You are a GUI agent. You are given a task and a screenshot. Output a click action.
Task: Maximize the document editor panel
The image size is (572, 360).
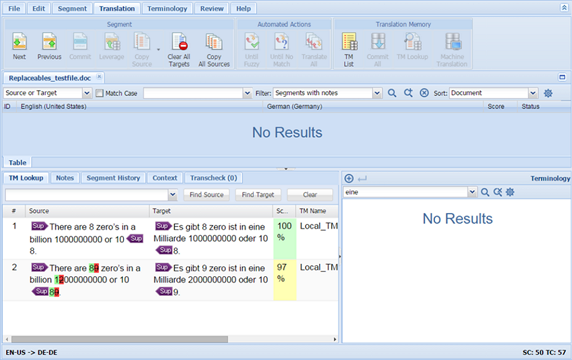coord(562,77)
